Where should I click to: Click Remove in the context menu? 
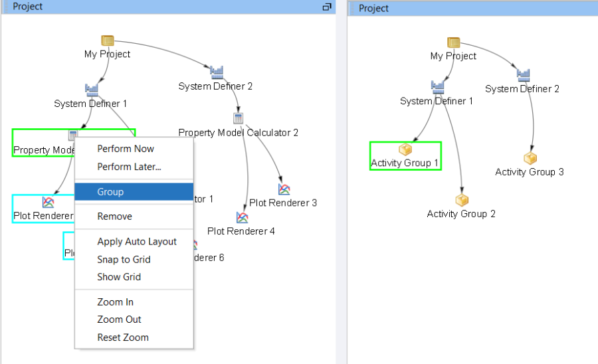(114, 217)
